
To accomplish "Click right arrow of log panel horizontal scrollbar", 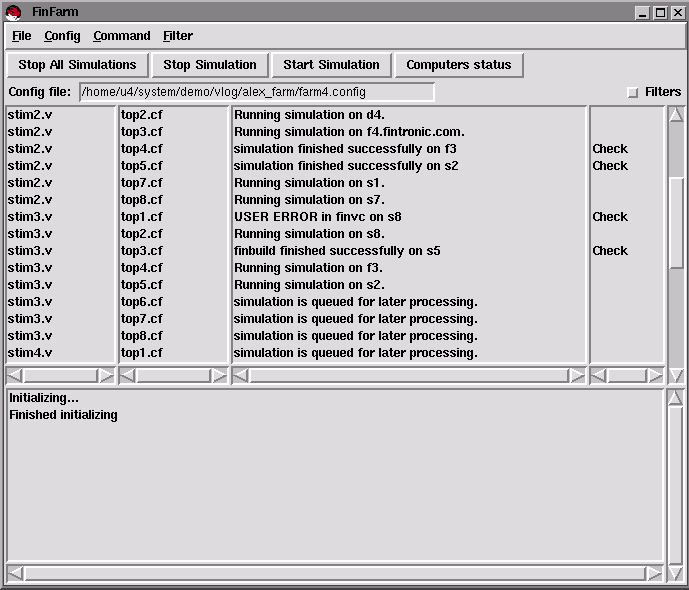I will (654, 574).
